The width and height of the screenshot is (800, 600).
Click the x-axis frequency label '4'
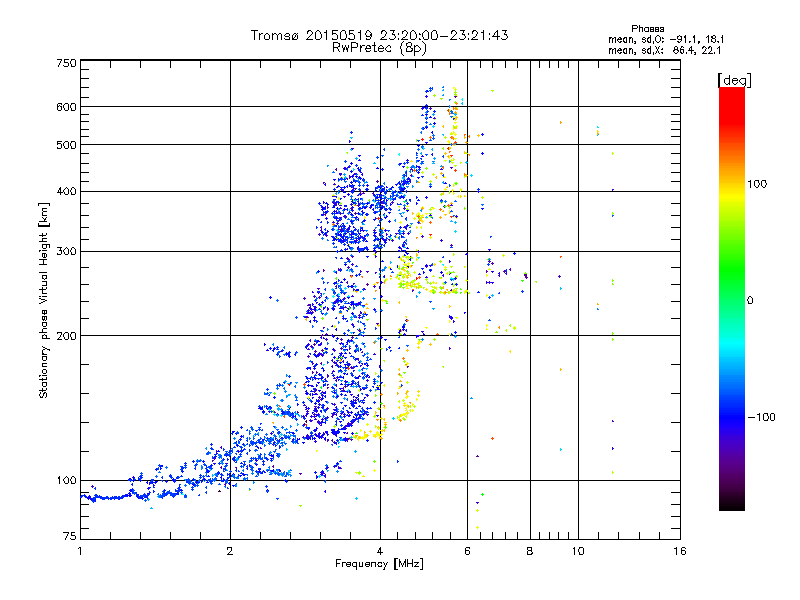[380, 551]
